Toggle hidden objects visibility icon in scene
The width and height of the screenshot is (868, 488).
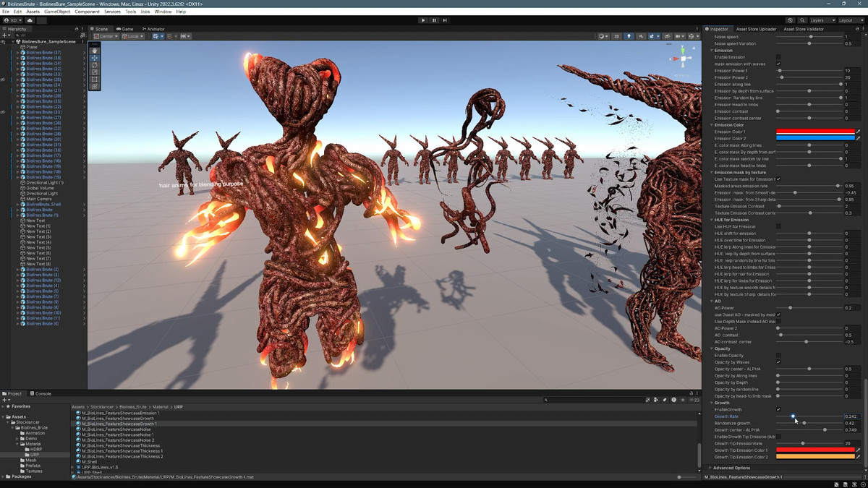coord(666,36)
